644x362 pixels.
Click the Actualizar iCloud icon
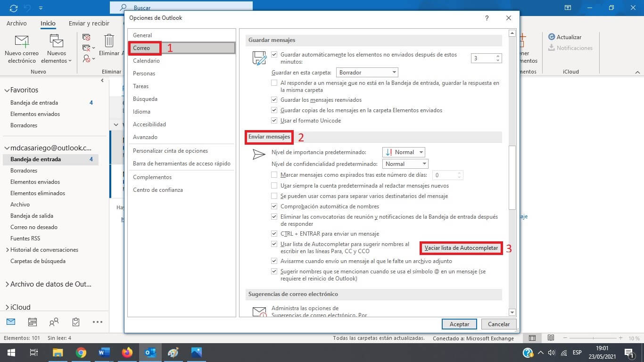552,37
